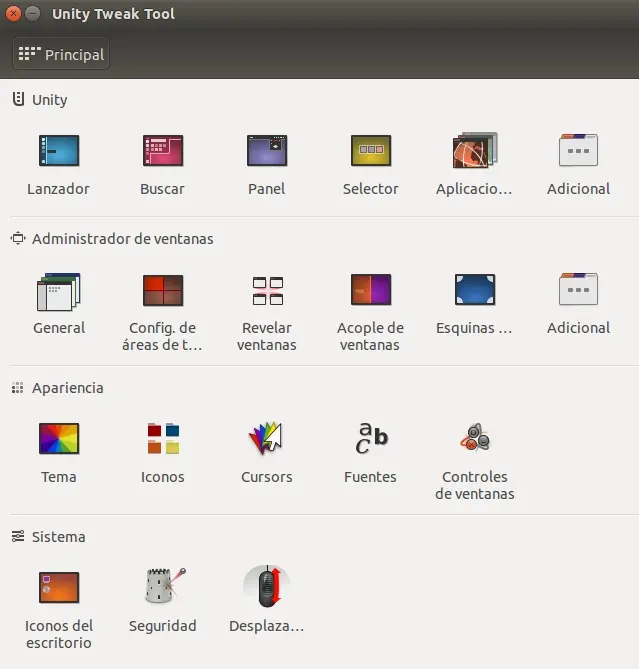
Task: Open the Buscar settings icon
Action: coord(163,151)
